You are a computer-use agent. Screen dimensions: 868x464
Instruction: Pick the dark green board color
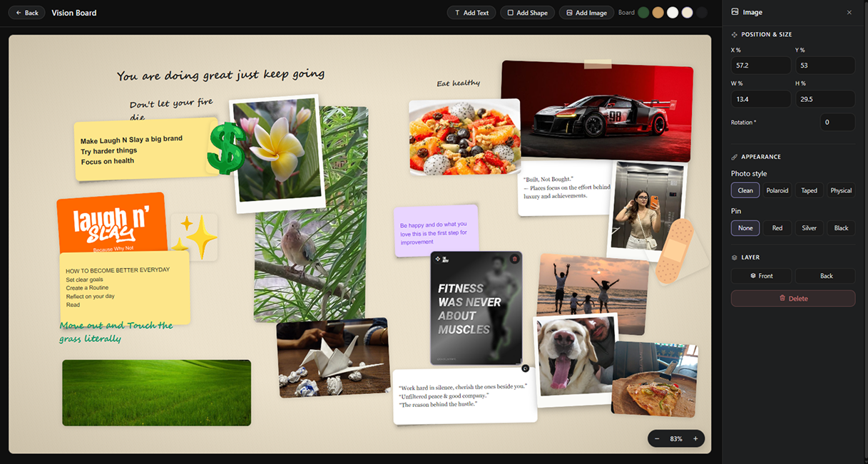click(643, 13)
